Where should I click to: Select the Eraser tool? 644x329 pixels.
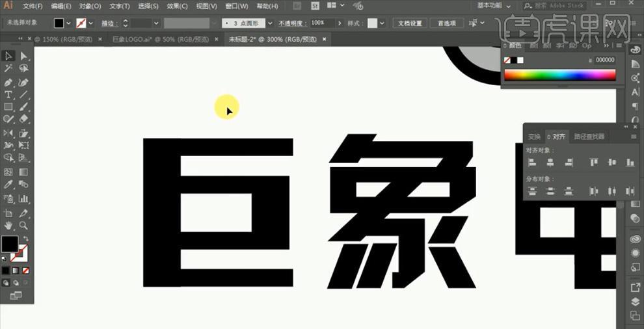coord(24,119)
